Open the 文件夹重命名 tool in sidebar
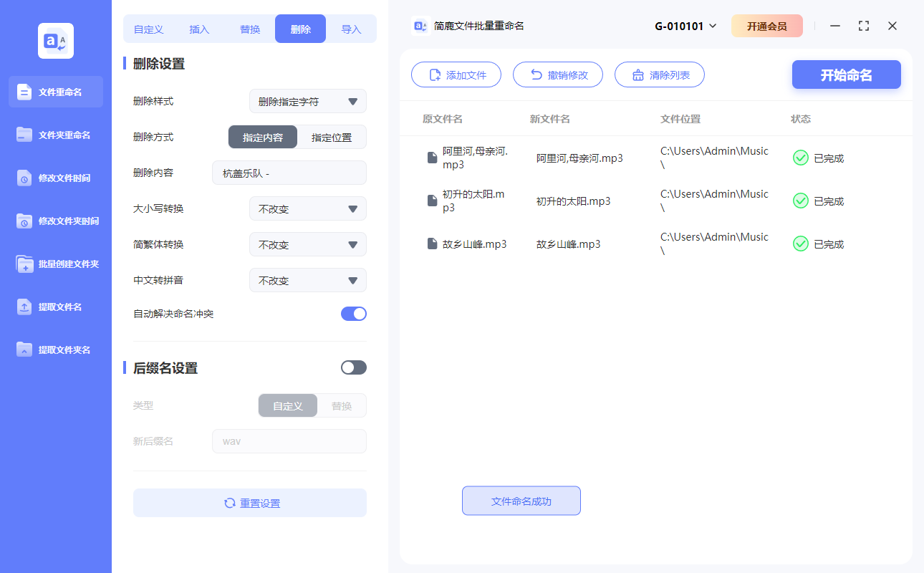This screenshot has width=924, height=573. (x=55, y=135)
